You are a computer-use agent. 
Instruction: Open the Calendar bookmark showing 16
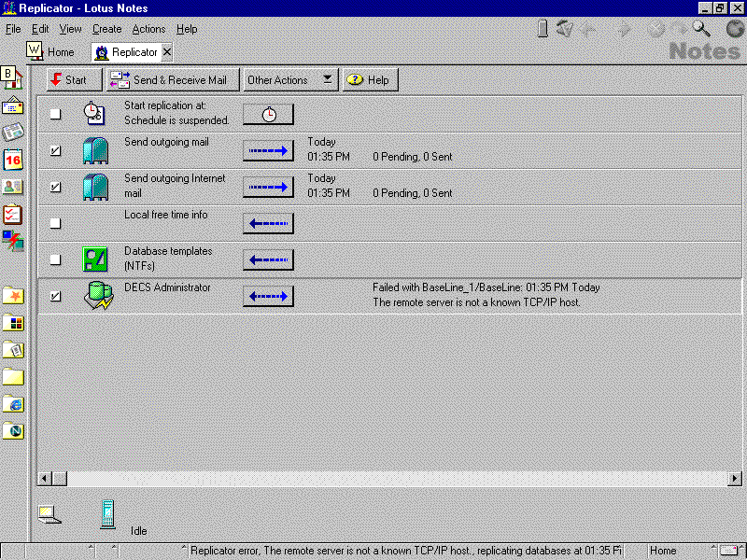tap(13, 160)
